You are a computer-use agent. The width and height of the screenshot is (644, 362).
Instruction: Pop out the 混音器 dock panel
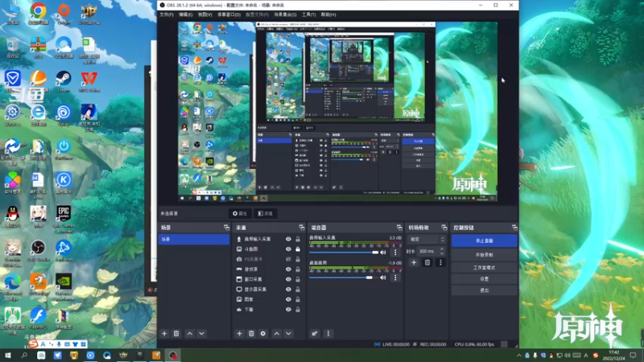[399, 228]
